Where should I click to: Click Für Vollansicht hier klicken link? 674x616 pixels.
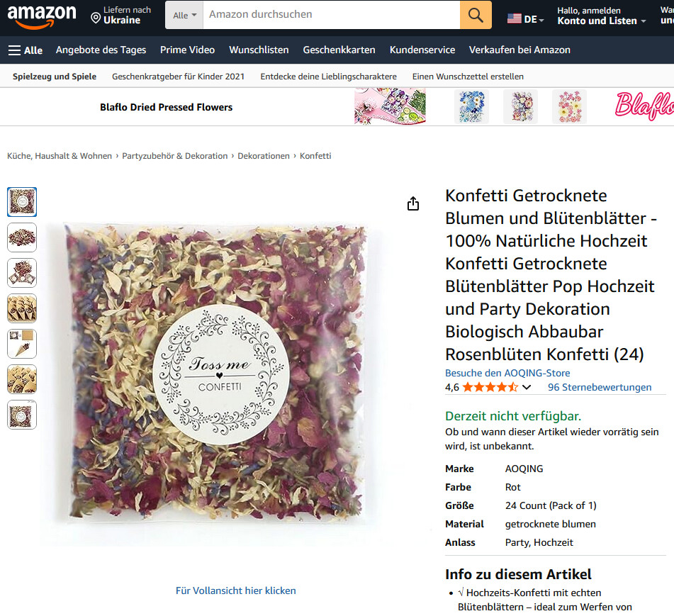point(235,590)
